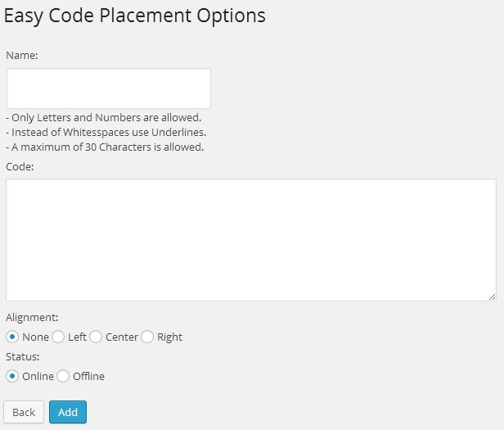Choose Left alignment radio button
Viewport: 504px width, 430px height.
pyautogui.click(x=58, y=337)
